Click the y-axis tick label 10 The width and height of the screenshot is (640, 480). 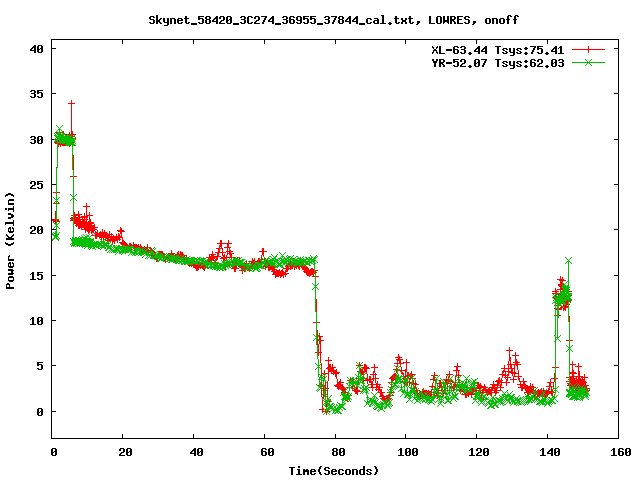pos(36,321)
